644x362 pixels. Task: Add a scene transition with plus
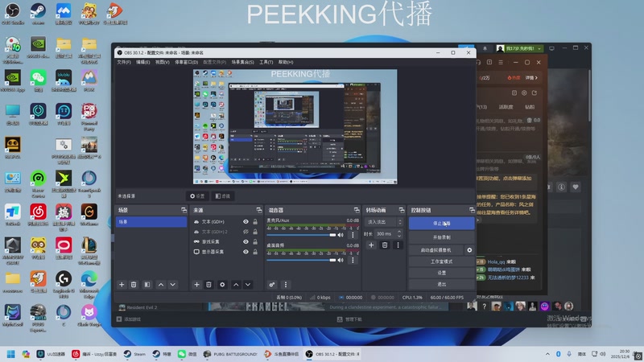(371, 245)
